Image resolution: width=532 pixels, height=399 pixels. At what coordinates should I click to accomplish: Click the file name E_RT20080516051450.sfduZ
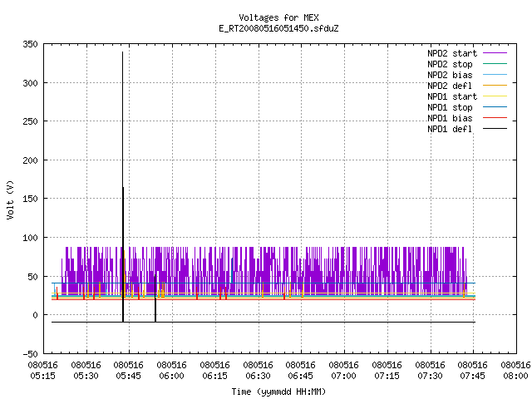click(278, 28)
